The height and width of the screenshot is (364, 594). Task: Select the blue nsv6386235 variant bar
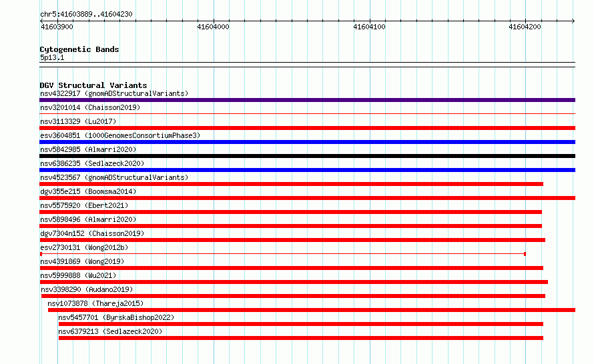tap(307, 170)
